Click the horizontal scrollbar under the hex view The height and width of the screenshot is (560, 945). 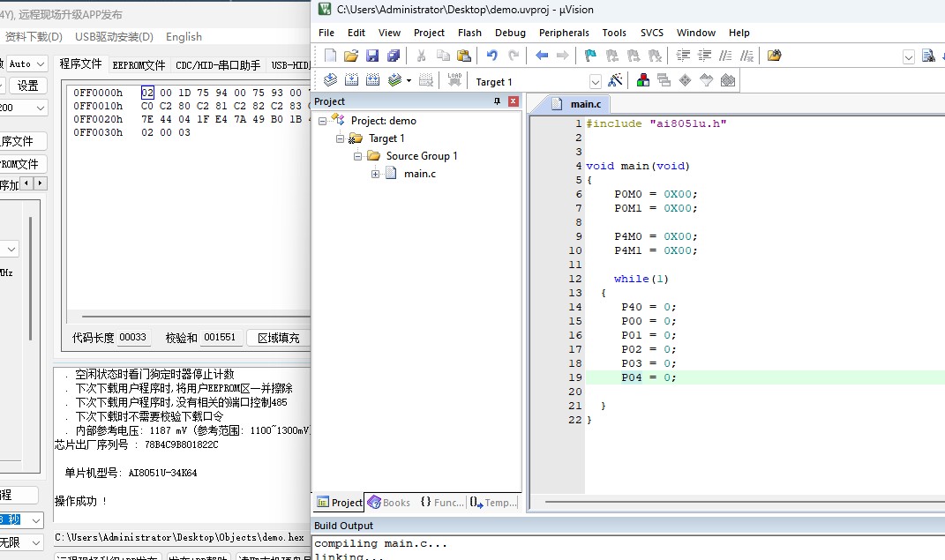tap(196, 316)
